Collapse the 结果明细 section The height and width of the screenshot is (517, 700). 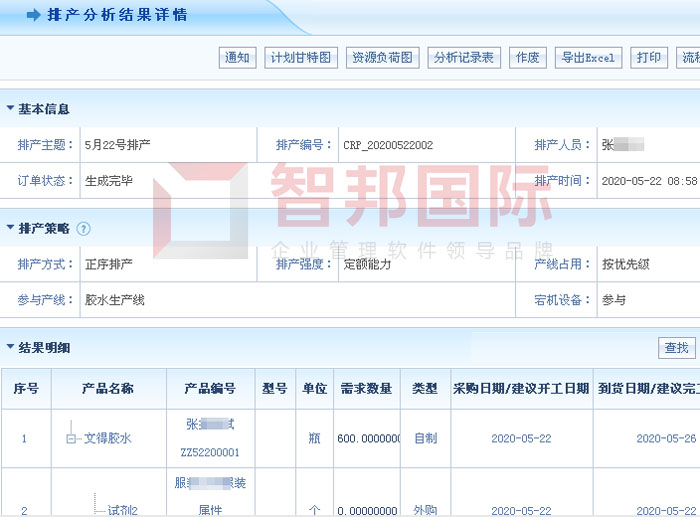click(x=10, y=347)
